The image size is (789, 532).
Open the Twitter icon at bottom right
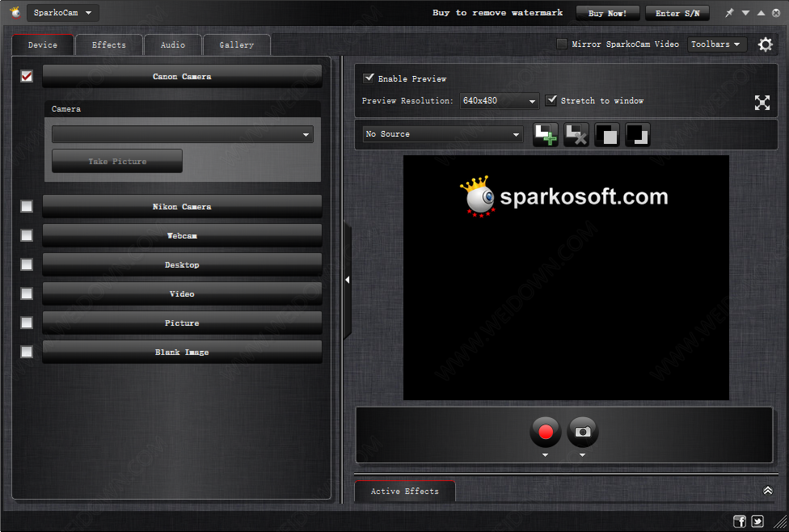[x=757, y=521]
